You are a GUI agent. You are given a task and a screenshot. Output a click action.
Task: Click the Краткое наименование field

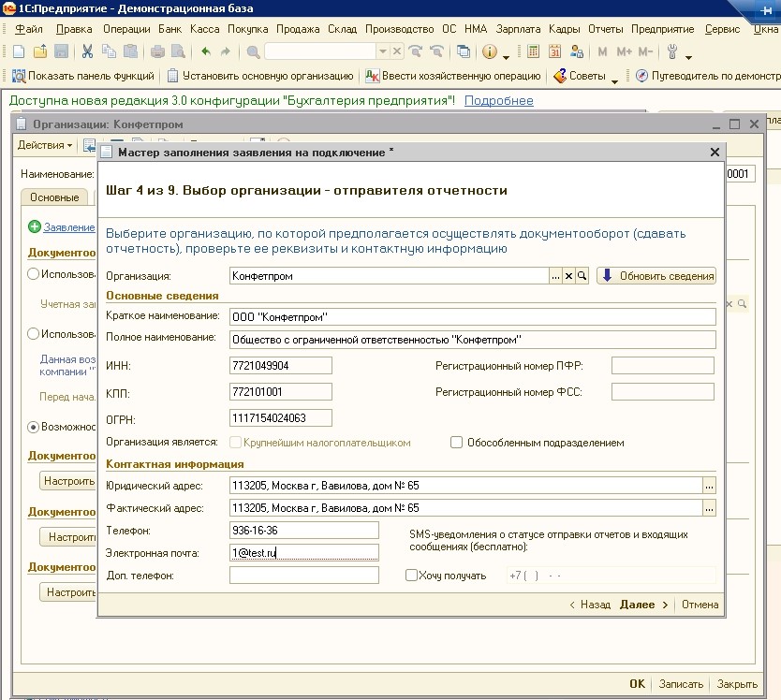473,317
